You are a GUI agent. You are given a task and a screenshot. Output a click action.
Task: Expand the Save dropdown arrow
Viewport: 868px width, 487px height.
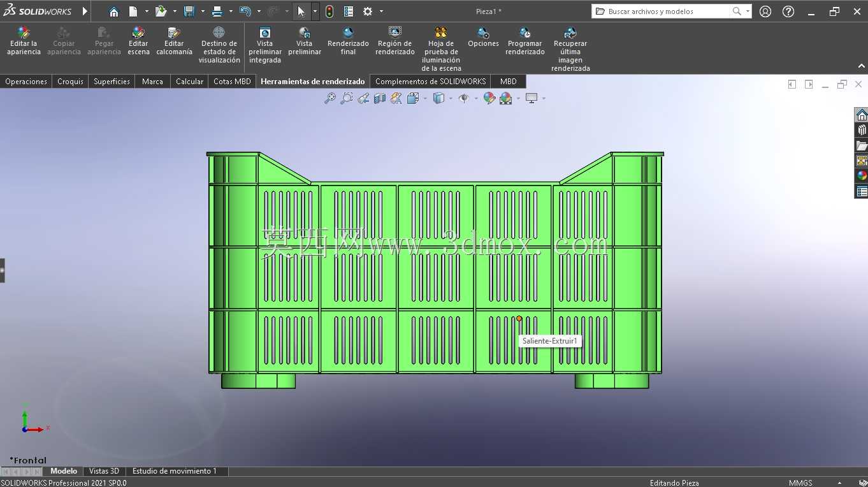tap(203, 11)
